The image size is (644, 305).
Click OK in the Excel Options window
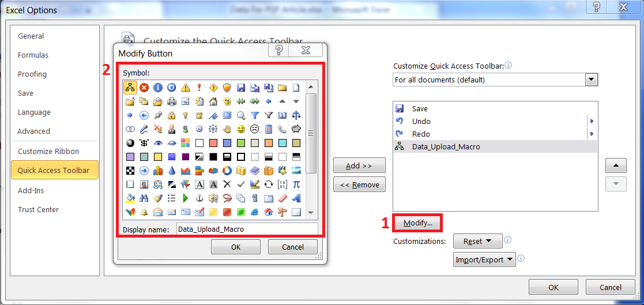(x=553, y=287)
